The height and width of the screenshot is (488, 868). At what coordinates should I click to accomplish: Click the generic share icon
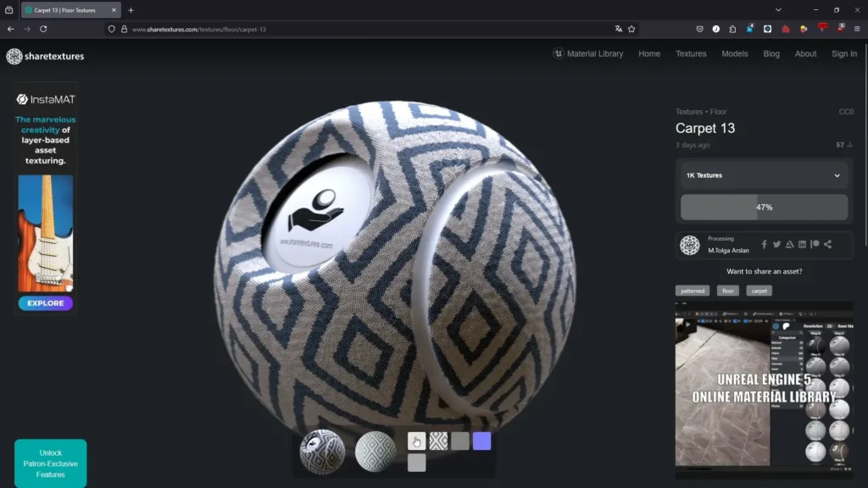(827, 244)
